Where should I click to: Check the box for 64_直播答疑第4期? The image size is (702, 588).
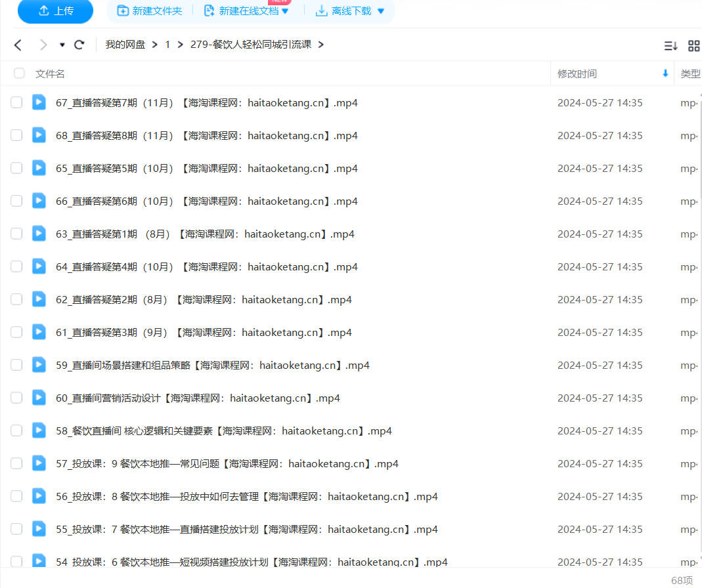16,266
